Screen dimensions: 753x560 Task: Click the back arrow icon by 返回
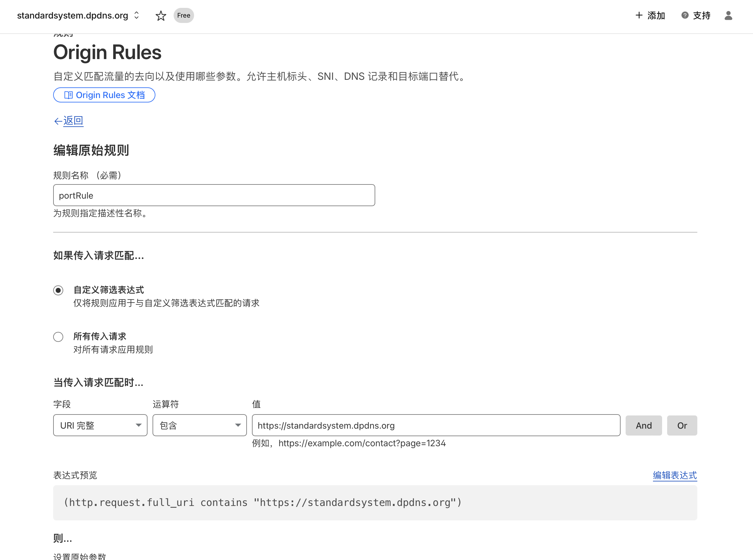coord(58,121)
